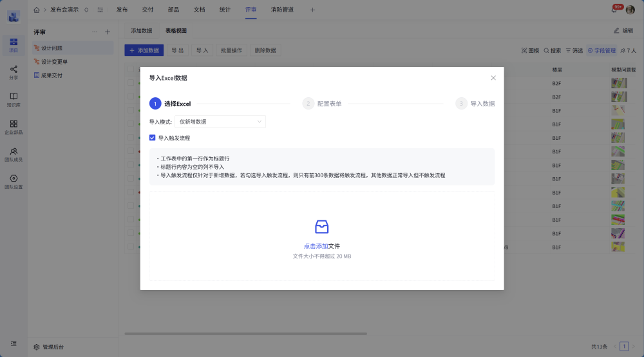The image size is (644, 357).
Task: Click the 项目 icon in left sidebar
Action: (14, 43)
